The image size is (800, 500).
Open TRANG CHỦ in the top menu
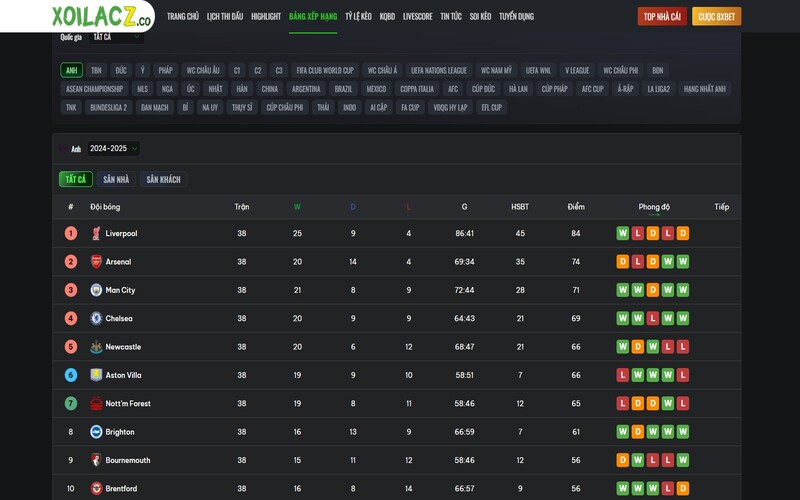click(183, 16)
